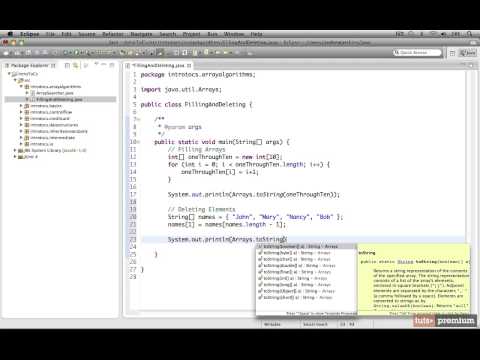Switch to the Java perspective
Viewport: 480px width, 360px height.
[x=468, y=53]
